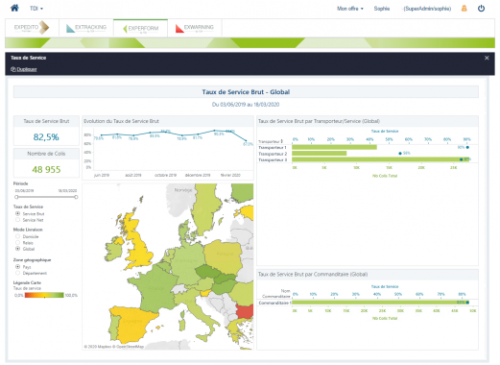The image size is (500, 365).
Task: Click the Transporteur sort icon
Action: pyautogui.click(x=282, y=141)
